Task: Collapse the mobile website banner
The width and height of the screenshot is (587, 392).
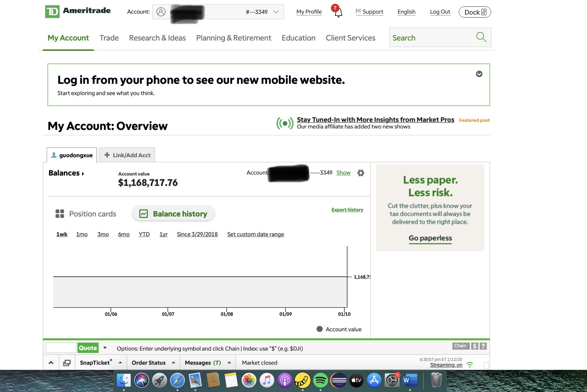Action: pos(479,74)
